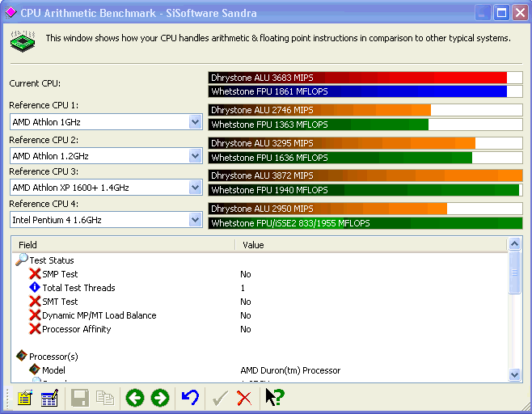
Task: Select the Total Test Threads row label
Action: click(78, 288)
